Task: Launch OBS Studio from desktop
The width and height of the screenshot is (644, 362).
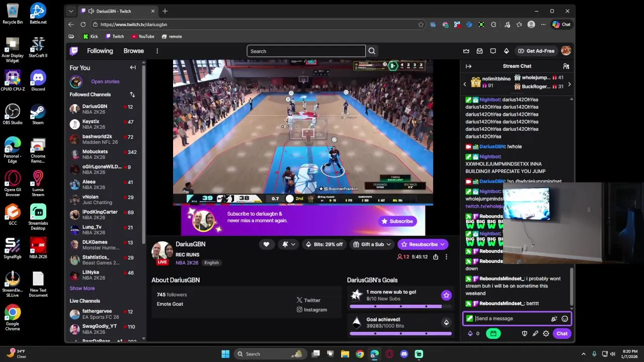Action: point(13,114)
